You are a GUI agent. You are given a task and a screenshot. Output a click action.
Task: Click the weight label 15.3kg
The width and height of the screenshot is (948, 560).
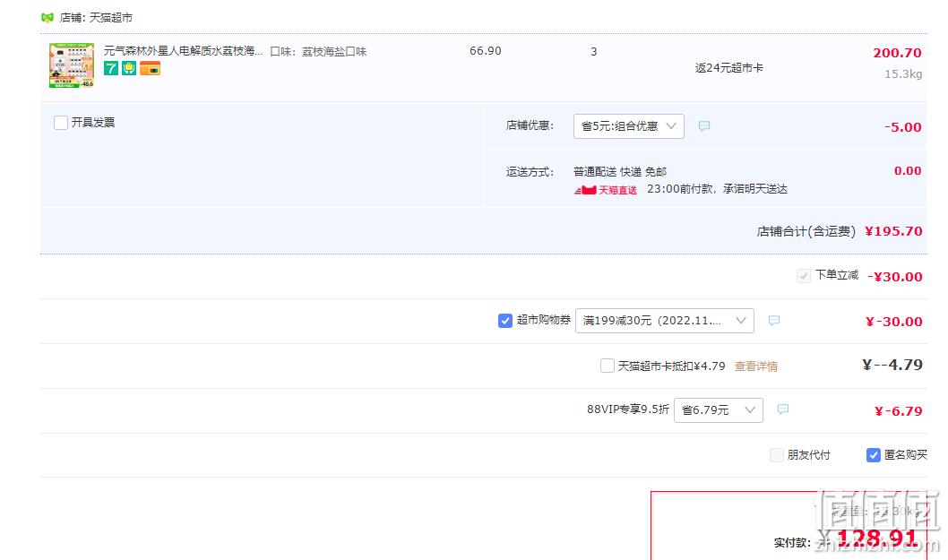click(x=903, y=73)
